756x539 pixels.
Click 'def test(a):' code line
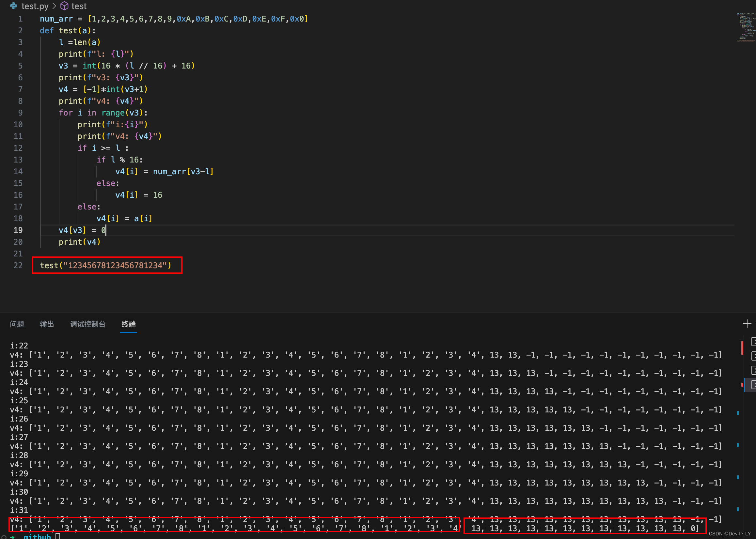click(68, 31)
